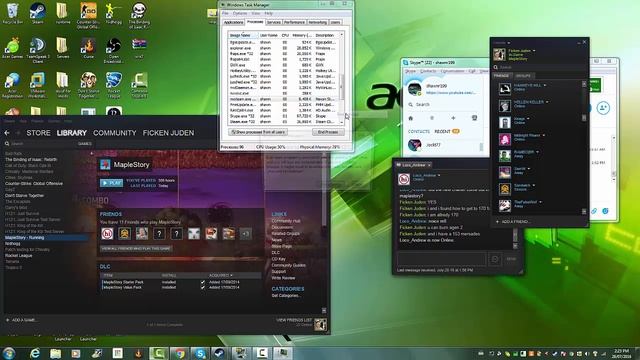Click VIEW FRIENDS LIST in Steam
Viewport: 640px width, 360px height.
click(294, 320)
